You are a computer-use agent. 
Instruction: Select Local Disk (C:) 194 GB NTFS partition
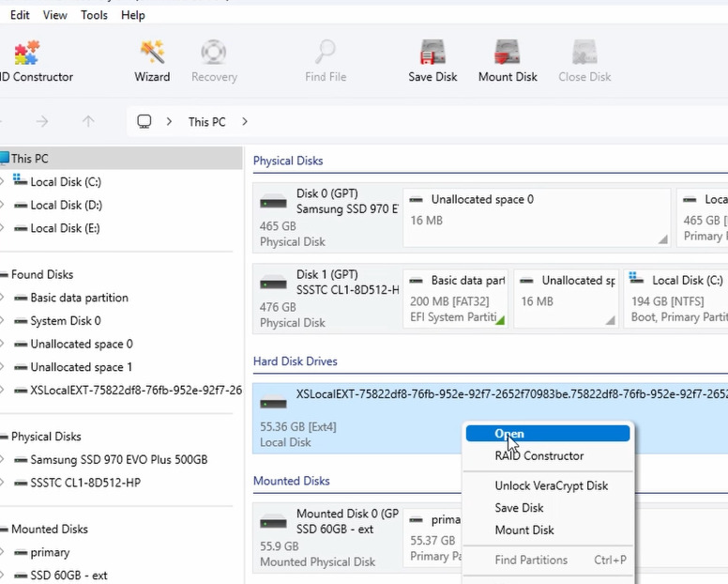coord(676,299)
